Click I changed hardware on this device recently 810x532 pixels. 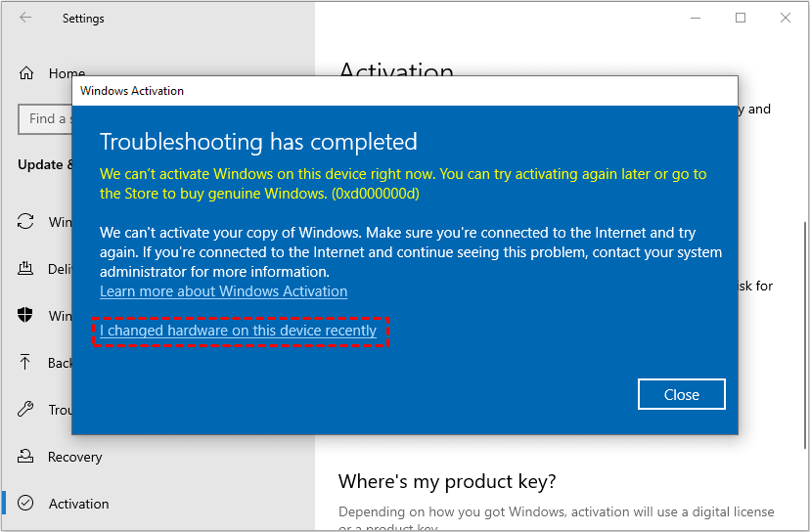coord(239,332)
